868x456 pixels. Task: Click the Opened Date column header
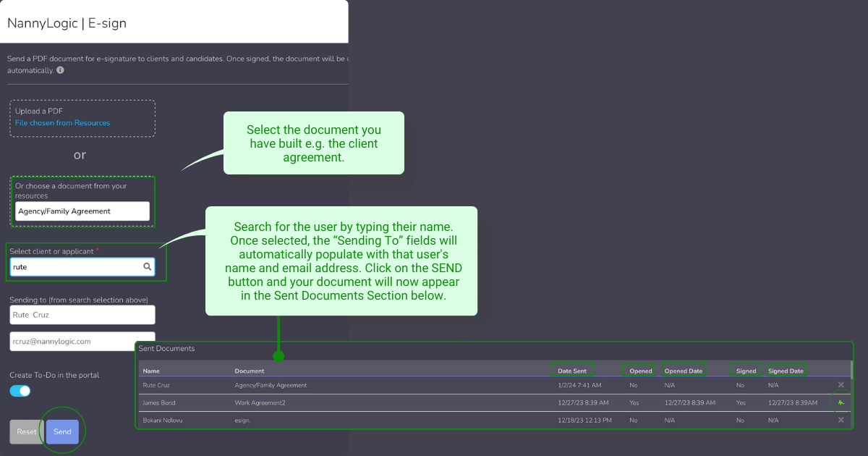684,371
